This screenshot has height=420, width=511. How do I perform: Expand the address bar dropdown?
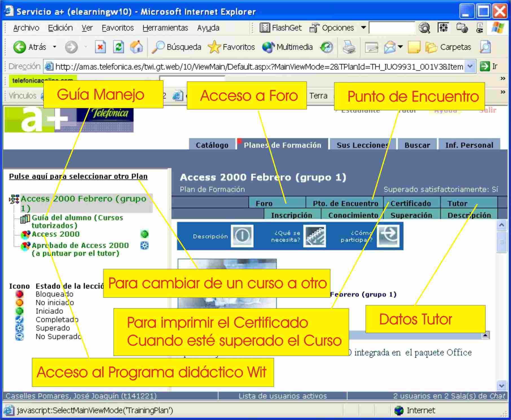tap(470, 67)
